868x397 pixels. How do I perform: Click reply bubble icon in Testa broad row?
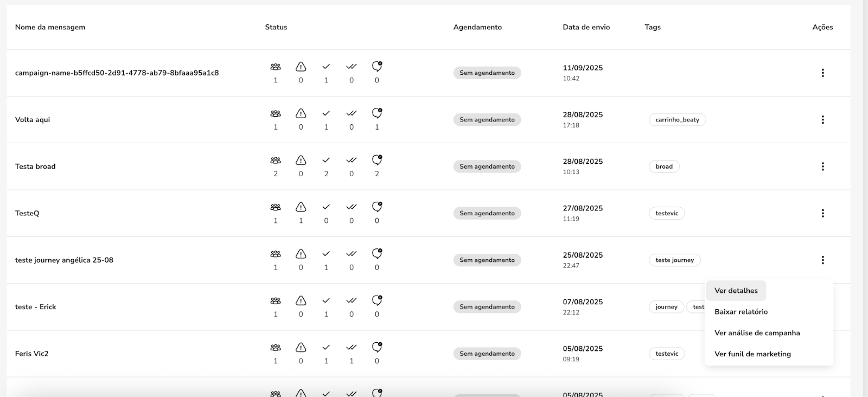tap(377, 160)
